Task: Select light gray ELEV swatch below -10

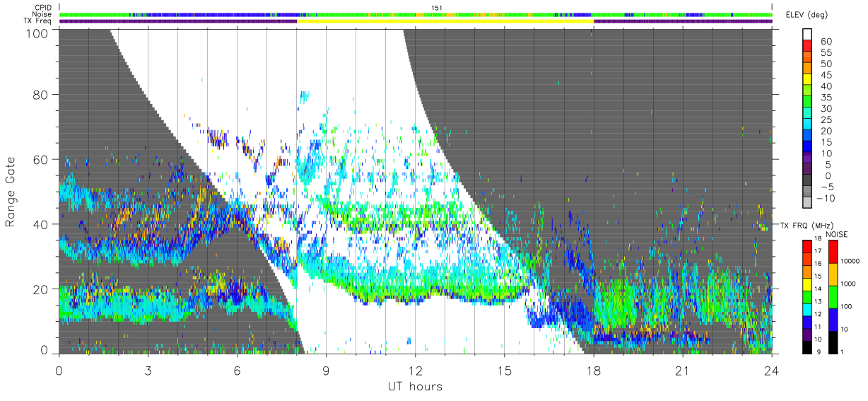Action: (x=808, y=202)
